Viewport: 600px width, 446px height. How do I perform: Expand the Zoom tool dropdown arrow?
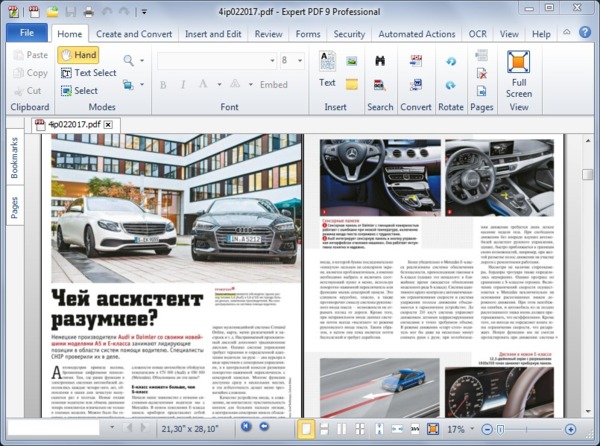[142, 60]
